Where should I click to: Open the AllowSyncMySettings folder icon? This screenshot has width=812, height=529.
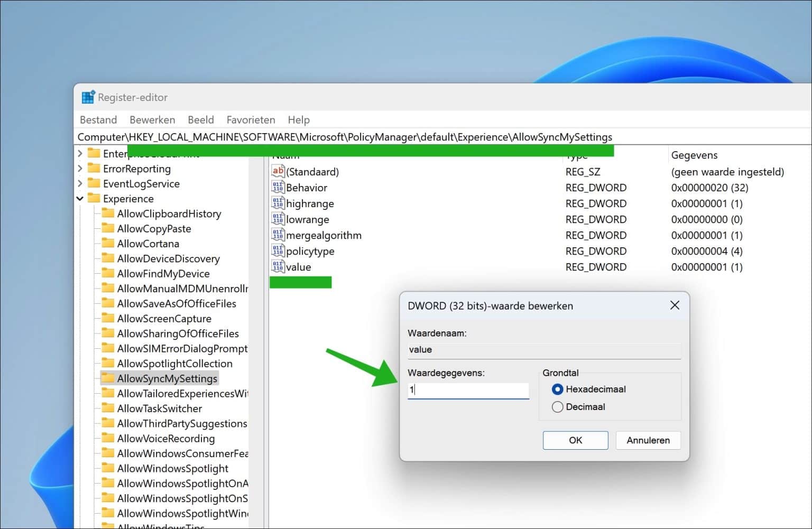click(x=107, y=378)
